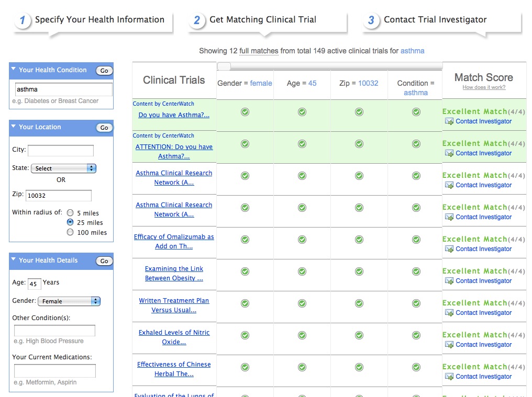Image resolution: width=532 pixels, height=397 pixels.
Task: Go to Get Matching Clinical Trial step
Action: 263,20
